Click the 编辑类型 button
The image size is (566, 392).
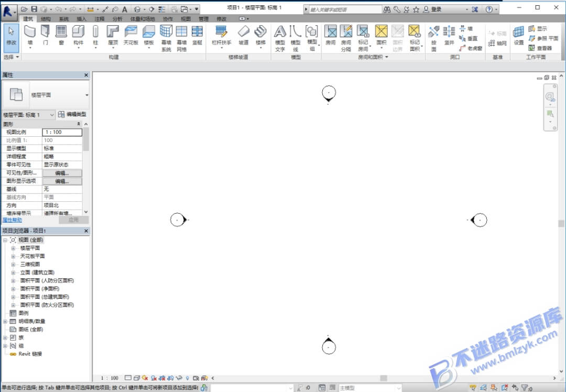(72, 114)
